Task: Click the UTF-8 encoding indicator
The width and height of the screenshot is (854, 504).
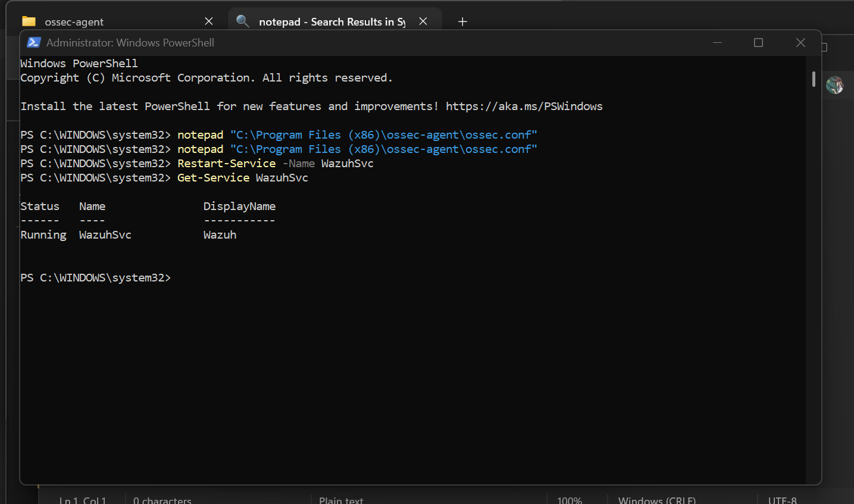Action: click(782, 500)
